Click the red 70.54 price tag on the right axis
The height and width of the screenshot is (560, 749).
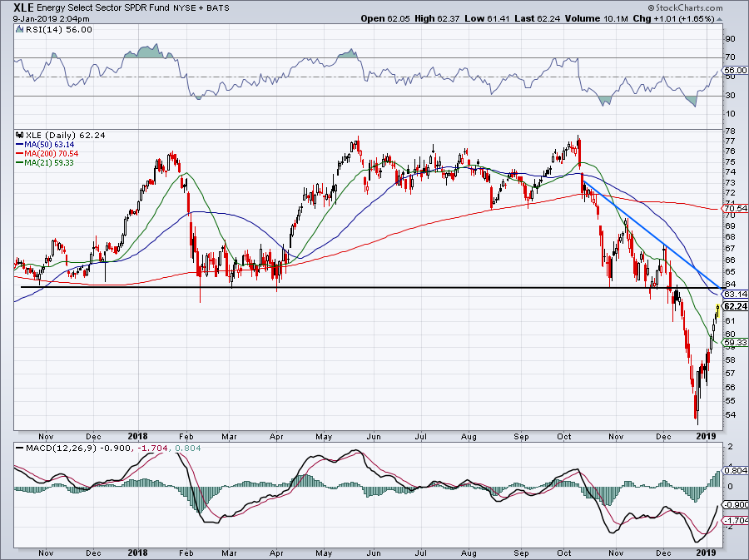pyautogui.click(x=736, y=208)
